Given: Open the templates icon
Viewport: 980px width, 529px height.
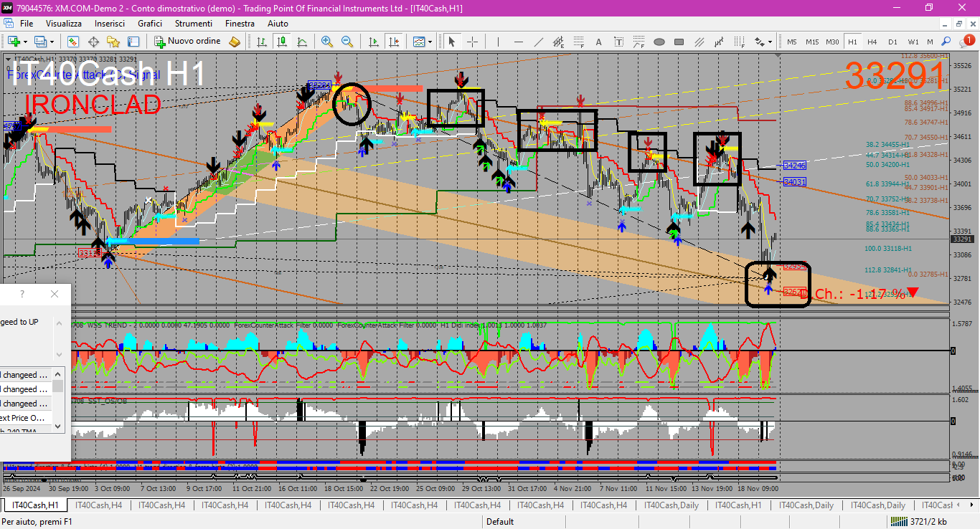Looking at the screenshot, I should pyautogui.click(x=418, y=42).
